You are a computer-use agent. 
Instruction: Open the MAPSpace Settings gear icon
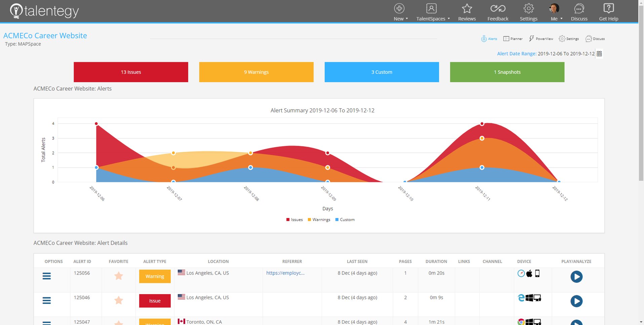[x=562, y=39]
